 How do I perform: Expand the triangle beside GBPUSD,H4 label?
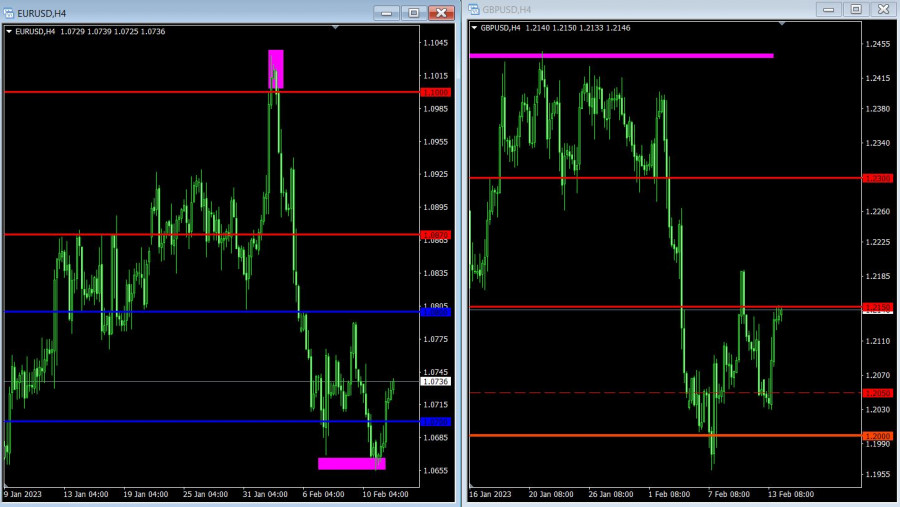[x=474, y=28]
